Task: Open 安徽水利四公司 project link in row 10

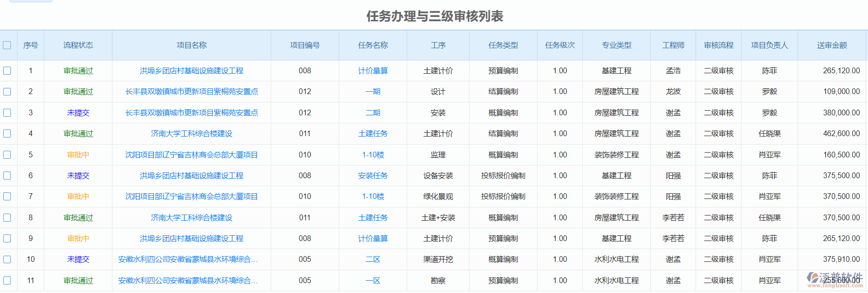Action: click(x=188, y=259)
